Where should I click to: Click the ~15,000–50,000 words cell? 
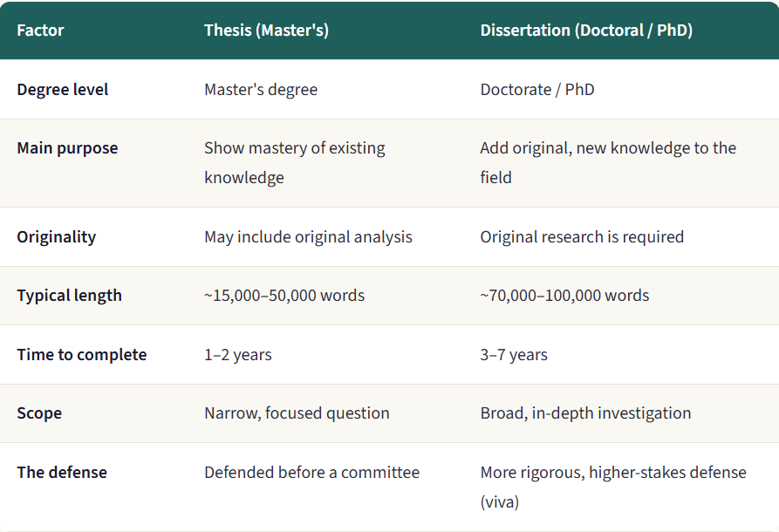click(284, 296)
